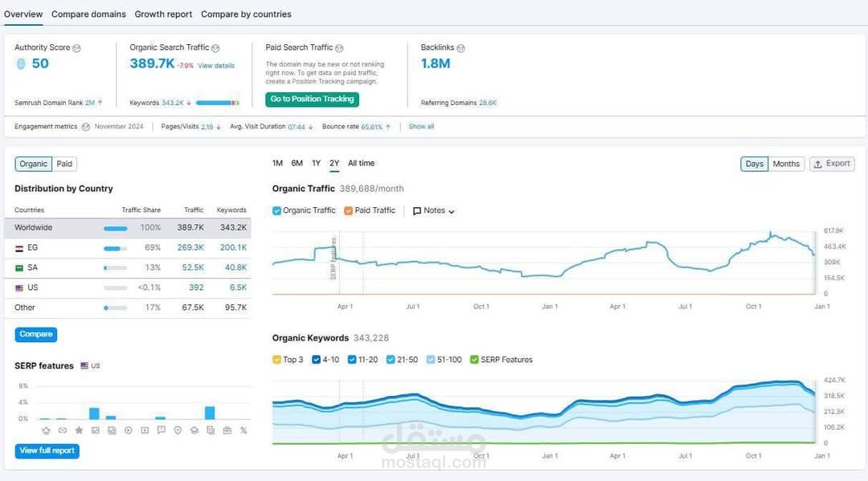Screen dimensions: 868x481
Task: Uncheck the Organic Traffic checkbox
Action: pos(277,210)
